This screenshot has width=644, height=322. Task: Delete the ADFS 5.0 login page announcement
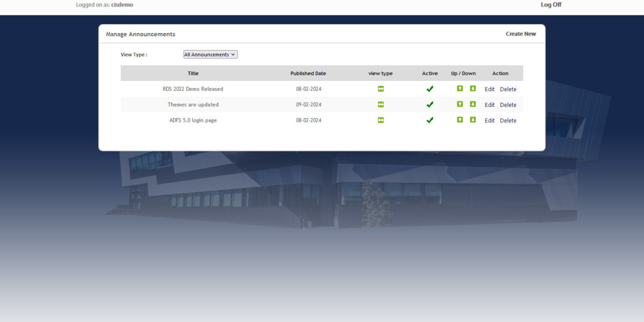(x=508, y=121)
